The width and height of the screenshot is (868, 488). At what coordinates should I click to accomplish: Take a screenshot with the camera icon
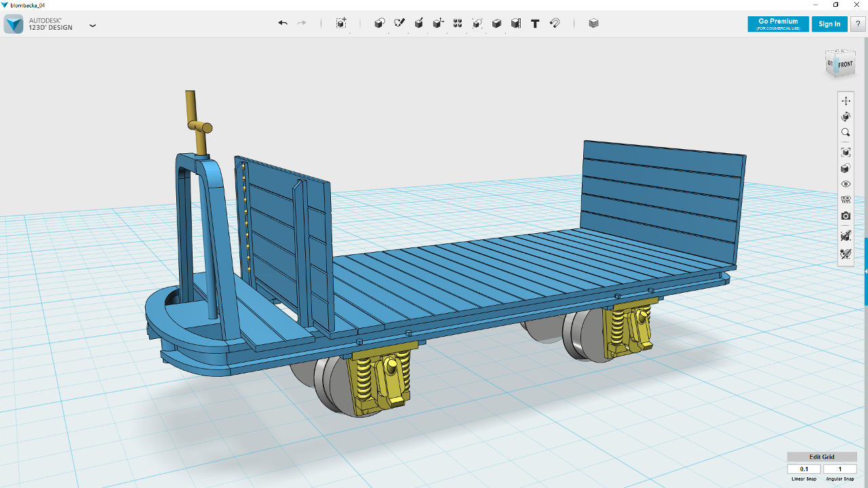point(846,216)
